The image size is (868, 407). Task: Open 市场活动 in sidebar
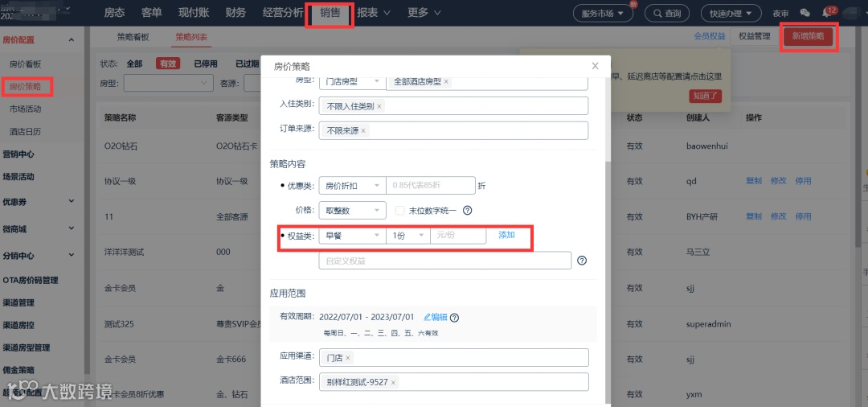(26, 109)
